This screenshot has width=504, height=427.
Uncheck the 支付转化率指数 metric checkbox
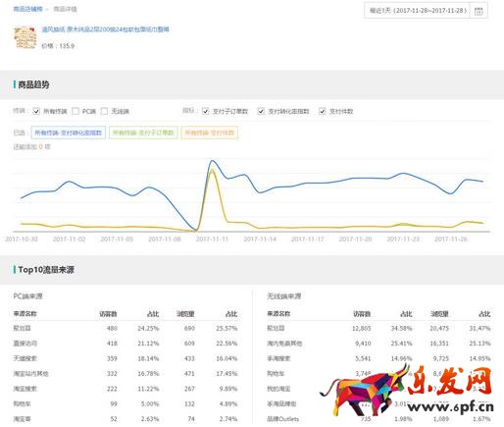coord(261,111)
